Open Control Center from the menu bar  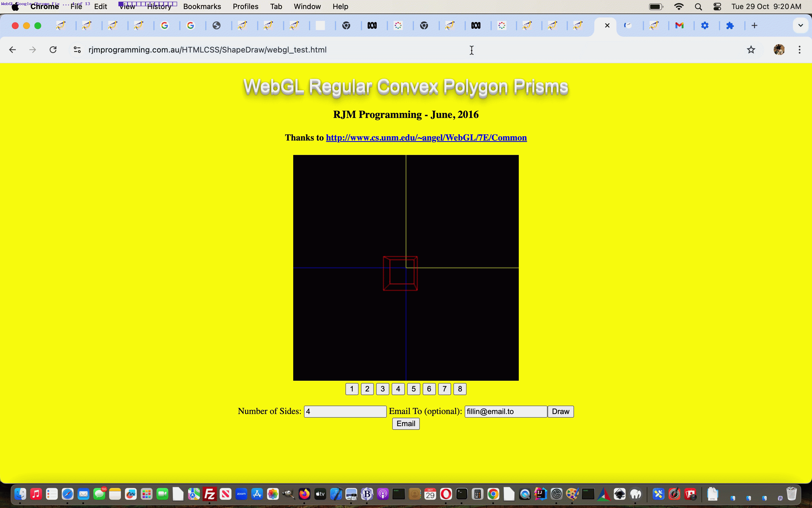click(717, 7)
